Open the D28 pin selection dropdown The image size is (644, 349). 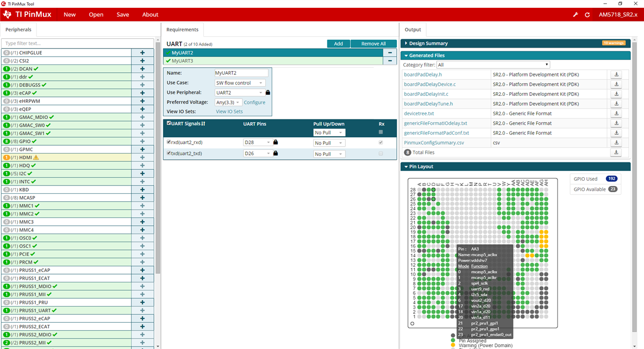point(258,143)
